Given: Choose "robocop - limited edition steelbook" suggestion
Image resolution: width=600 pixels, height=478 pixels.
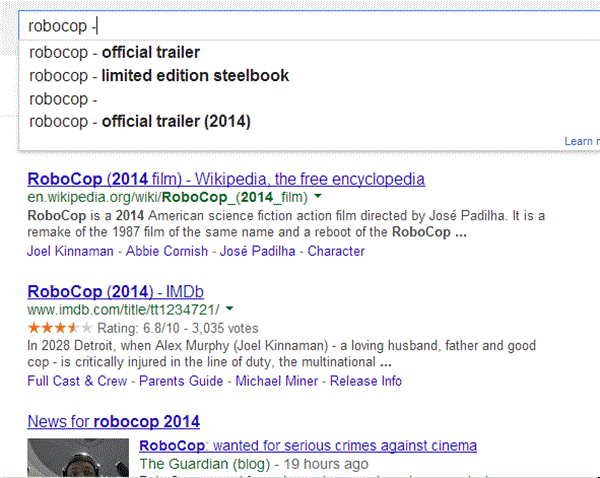Looking at the screenshot, I should pos(159,75).
